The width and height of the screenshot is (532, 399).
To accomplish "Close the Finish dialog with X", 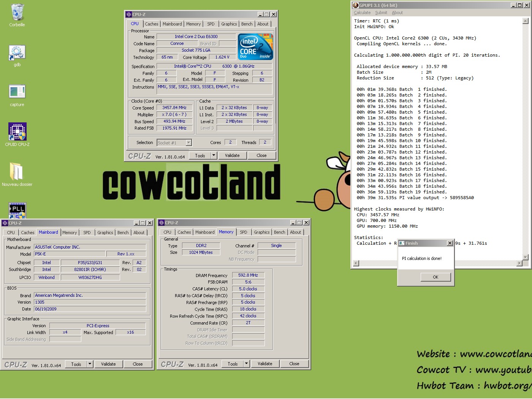I will click(450, 243).
